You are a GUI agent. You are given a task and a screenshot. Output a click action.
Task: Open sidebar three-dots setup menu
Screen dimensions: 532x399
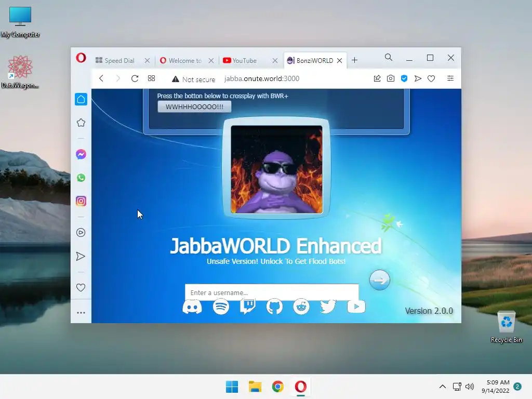[x=81, y=312]
